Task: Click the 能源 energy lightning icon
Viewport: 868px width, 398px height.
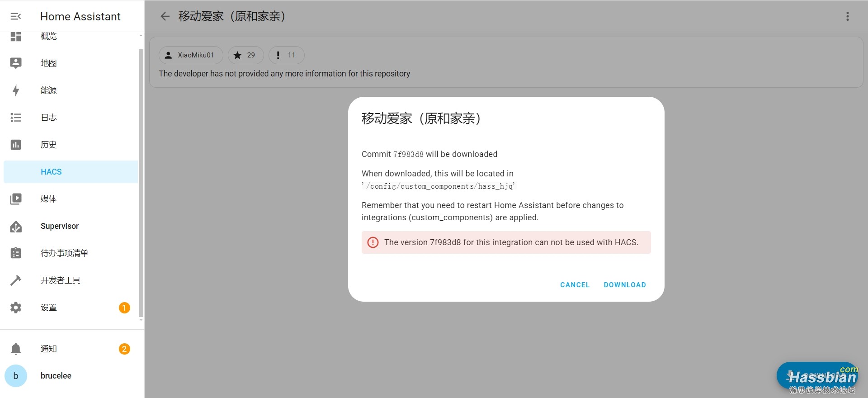Action: [x=16, y=90]
